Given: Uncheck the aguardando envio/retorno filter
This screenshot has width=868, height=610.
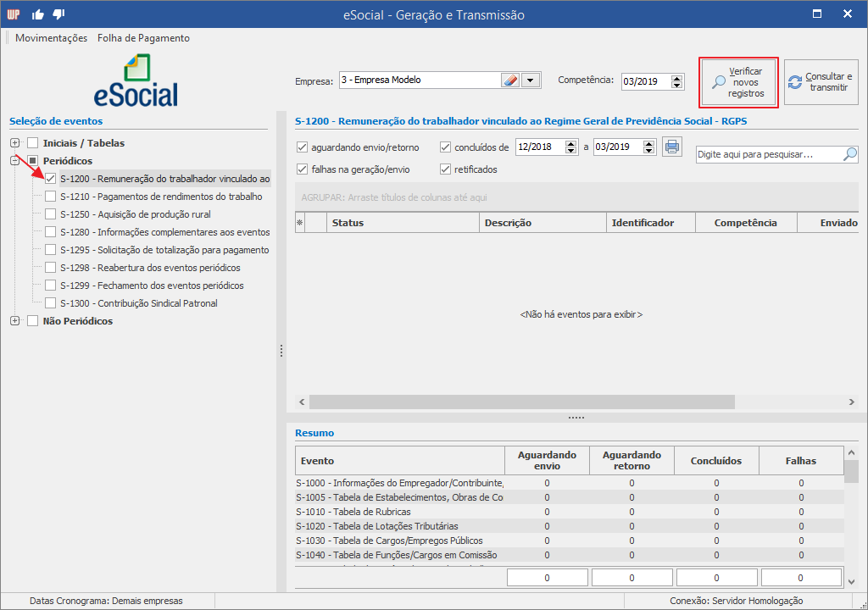Looking at the screenshot, I should pos(302,147).
